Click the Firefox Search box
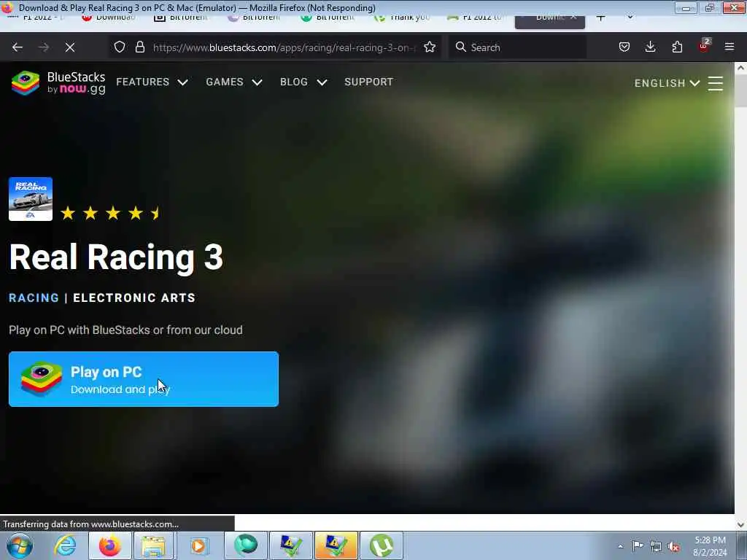Image resolution: width=747 pixels, height=560 pixels. point(517,47)
